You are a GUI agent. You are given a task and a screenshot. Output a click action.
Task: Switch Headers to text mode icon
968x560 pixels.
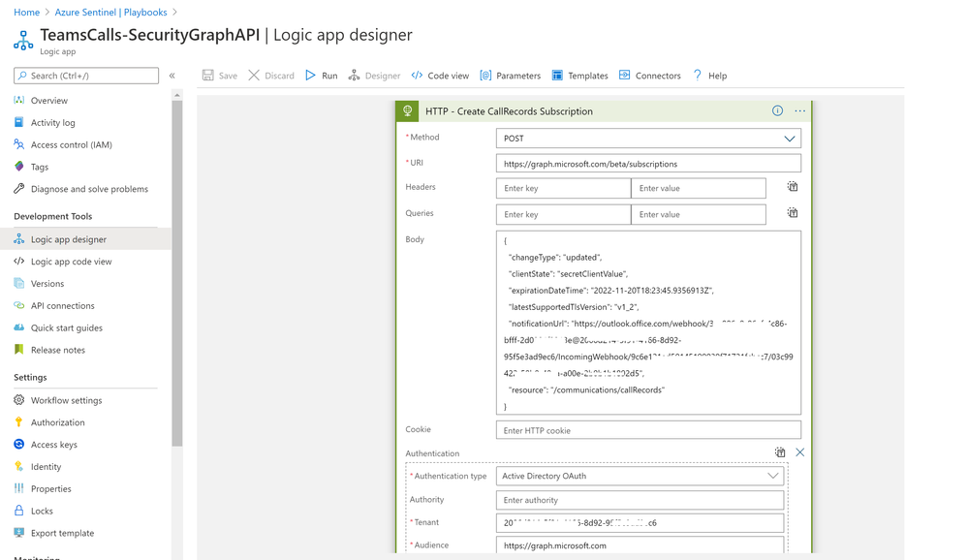pos(793,187)
